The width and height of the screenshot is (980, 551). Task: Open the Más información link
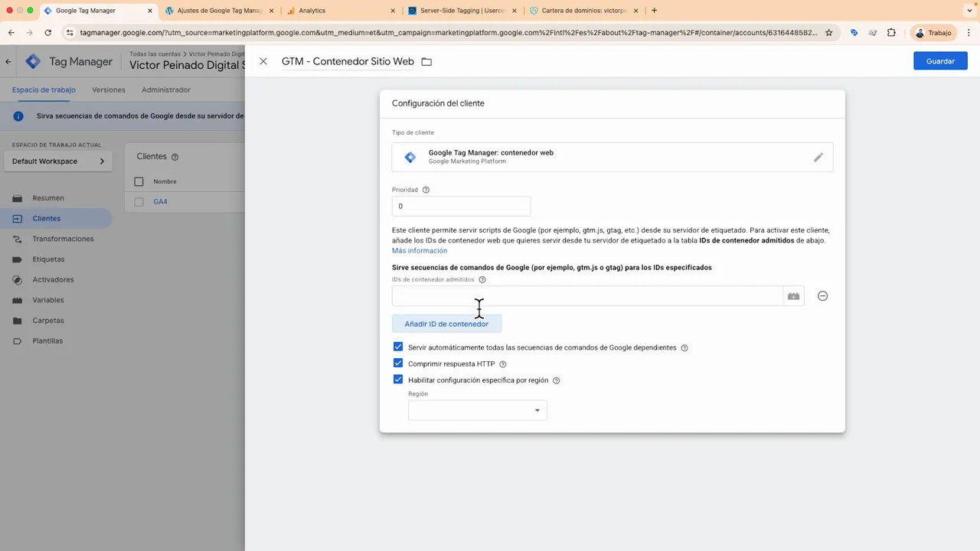(x=419, y=250)
